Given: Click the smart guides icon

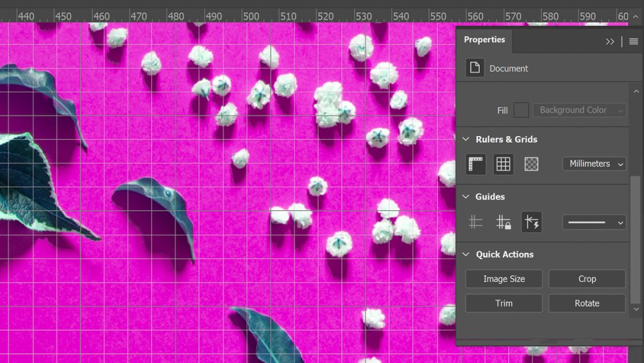Looking at the screenshot, I should [531, 222].
